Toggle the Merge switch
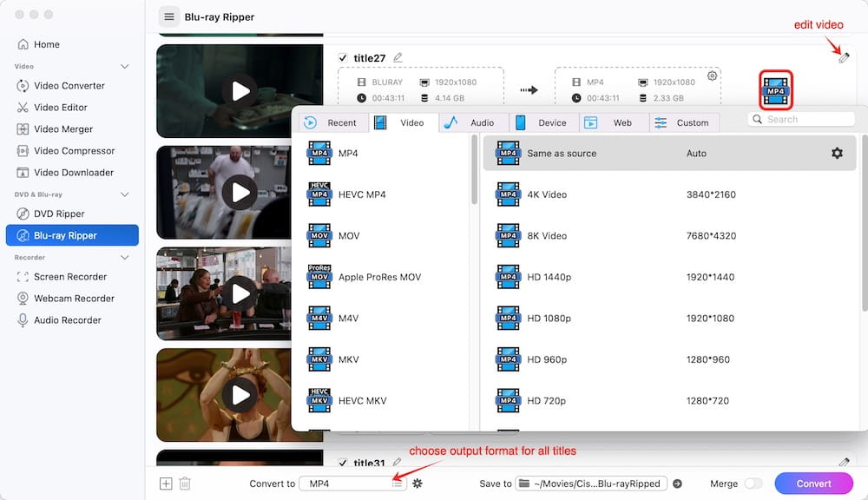Screen dimensions: 868x500 pos(753,484)
